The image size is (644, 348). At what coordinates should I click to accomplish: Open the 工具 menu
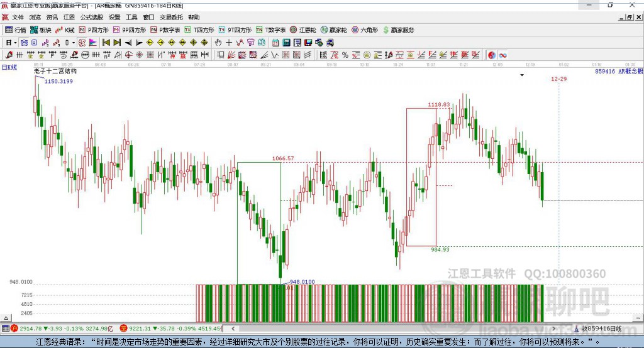coord(131,17)
